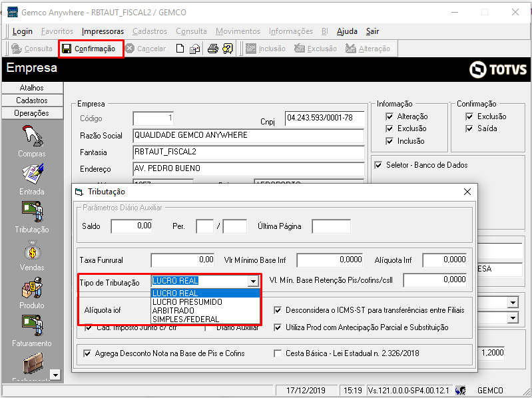Toggle Utiliza Prod com Antecipação Parcial checkbox
This screenshot has width=532, height=398.
tap(278, 327)
